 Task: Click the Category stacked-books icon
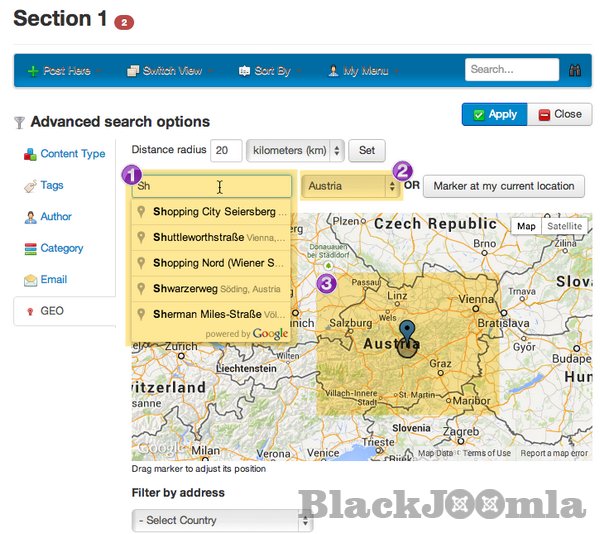[31, 248]
